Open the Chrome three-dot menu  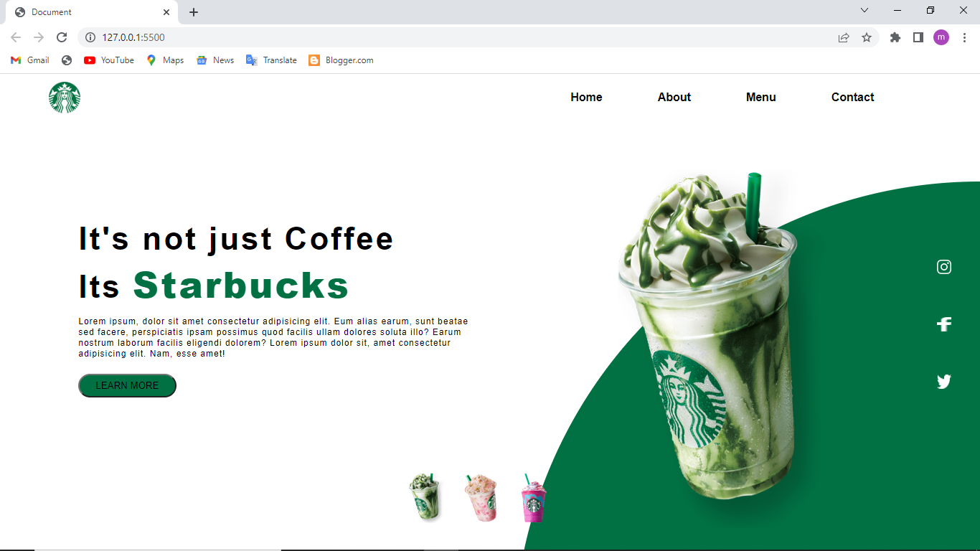(965, 37)
